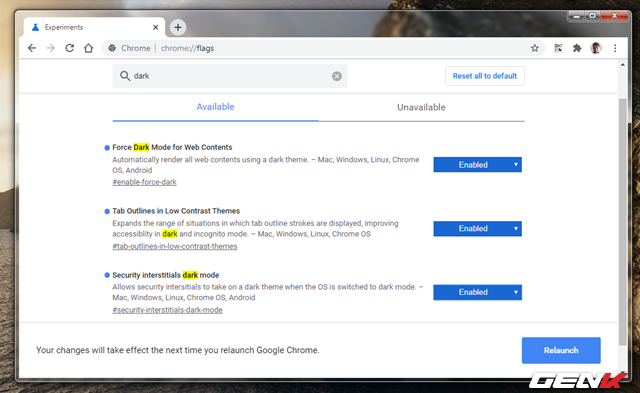Close the Experiments tab
This screenshot has height=393, width=640.
point(156,27)
